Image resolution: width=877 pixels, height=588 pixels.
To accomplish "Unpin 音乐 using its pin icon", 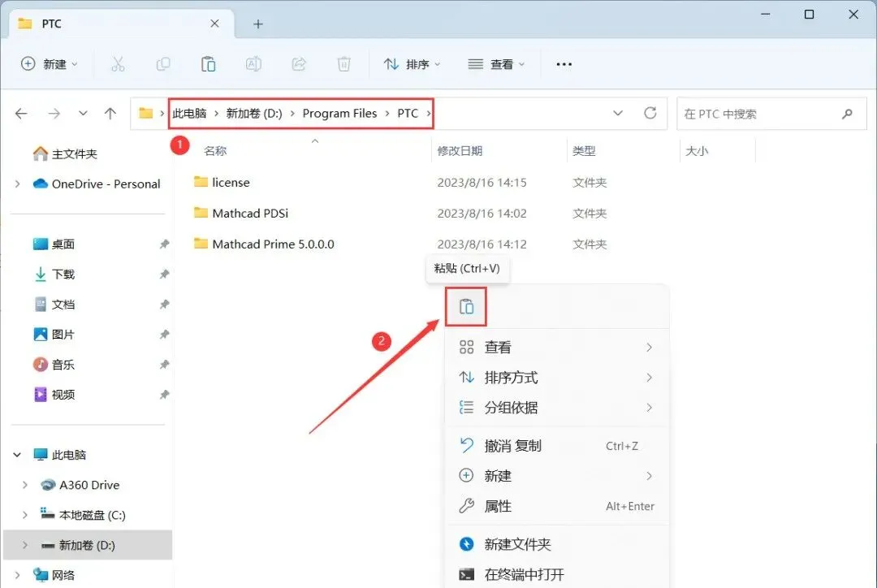I will [164, 365].
